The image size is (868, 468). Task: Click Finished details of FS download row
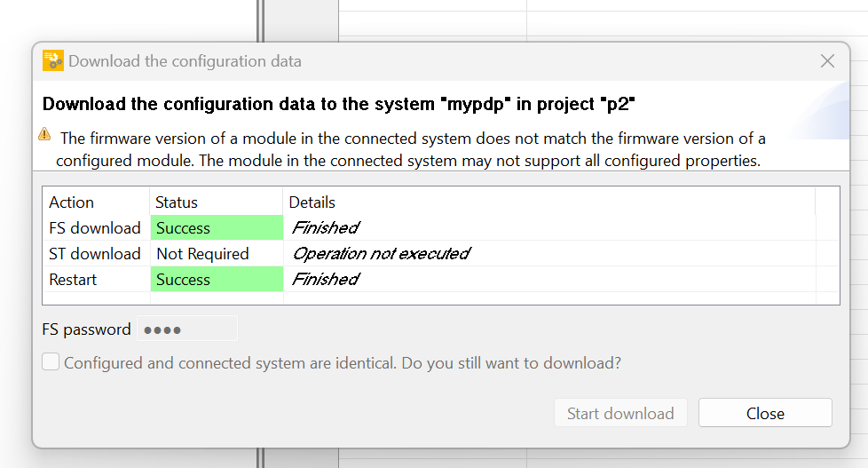(x=549, y=227)
